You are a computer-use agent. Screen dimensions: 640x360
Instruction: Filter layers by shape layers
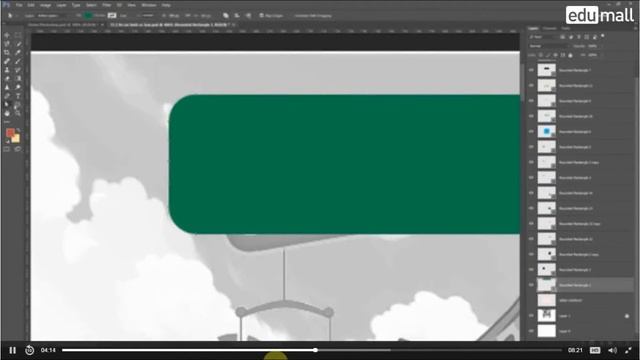(x=587, y=37)
